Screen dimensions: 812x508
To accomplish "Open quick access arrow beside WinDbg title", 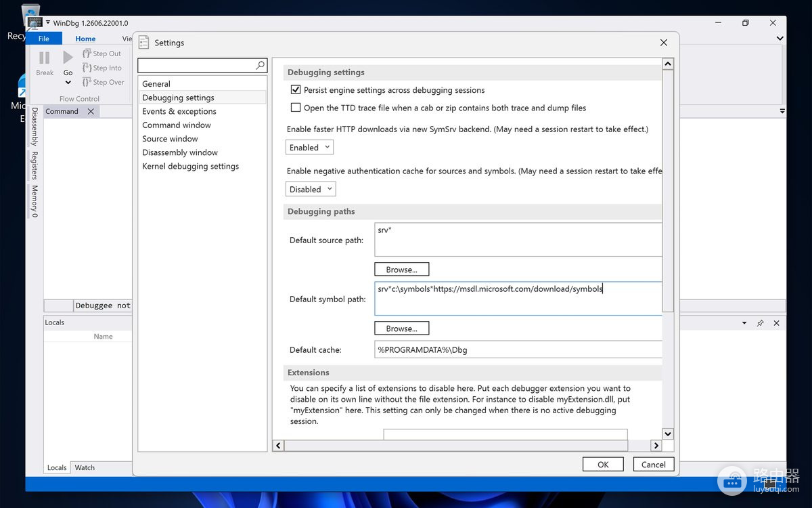I will coord(48,22).
